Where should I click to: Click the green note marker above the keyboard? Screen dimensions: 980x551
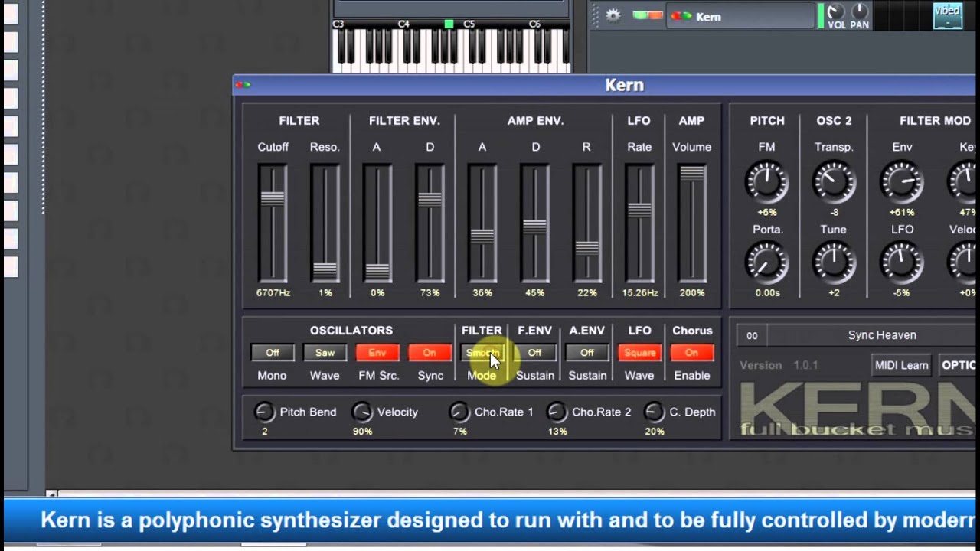[449, 24]
